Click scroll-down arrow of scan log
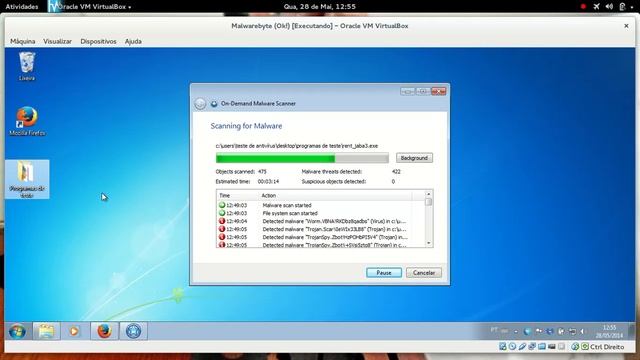640x360 pixels. pyautogui.click(x=428, y=243)
